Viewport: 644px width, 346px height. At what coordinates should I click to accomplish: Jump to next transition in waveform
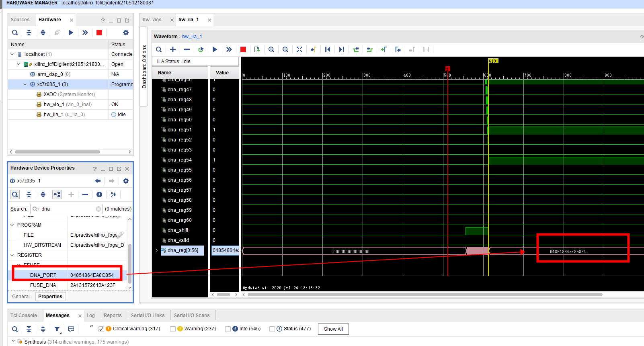coord(370,49)
